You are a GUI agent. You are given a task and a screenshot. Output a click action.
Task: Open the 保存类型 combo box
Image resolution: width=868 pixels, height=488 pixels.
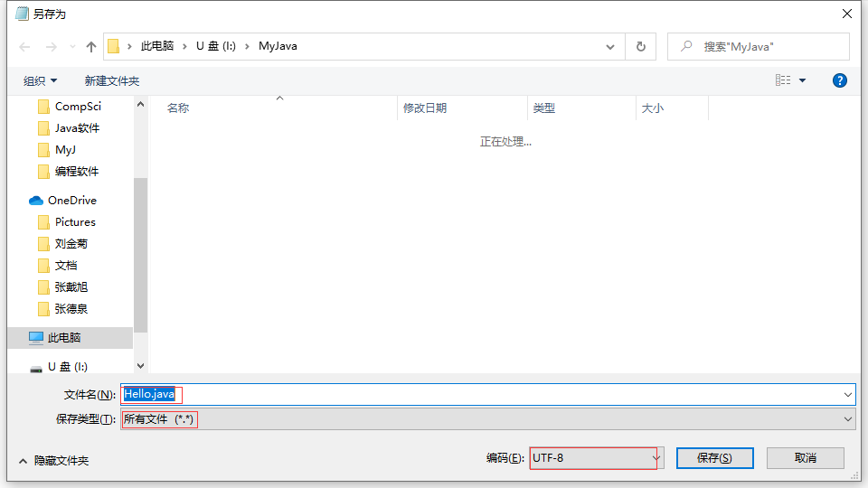click(x=487, y=419)
